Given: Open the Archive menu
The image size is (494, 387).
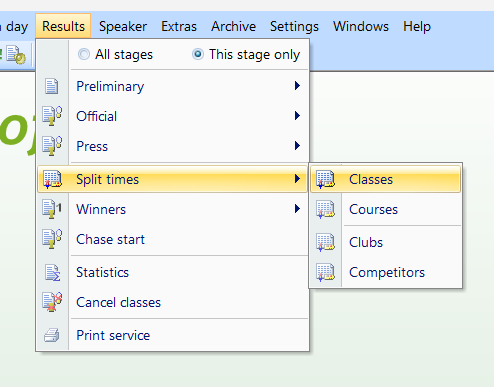Looking at the screenshot, I should [x=233, y=26].
